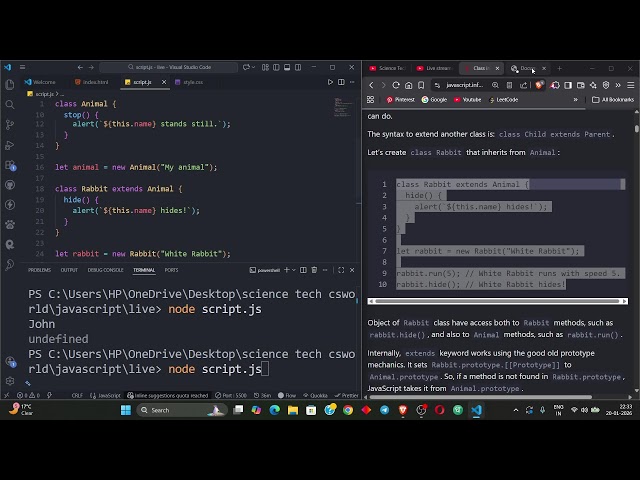640x480 pixels.
Task: Expand hidden browser extensions chevron
Action: 618,85
